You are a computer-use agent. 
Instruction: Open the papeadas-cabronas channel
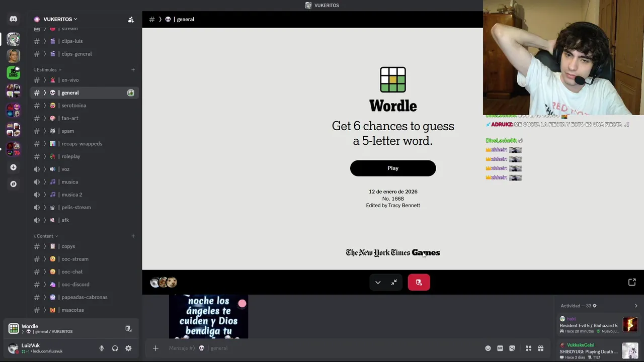point(84,298)
